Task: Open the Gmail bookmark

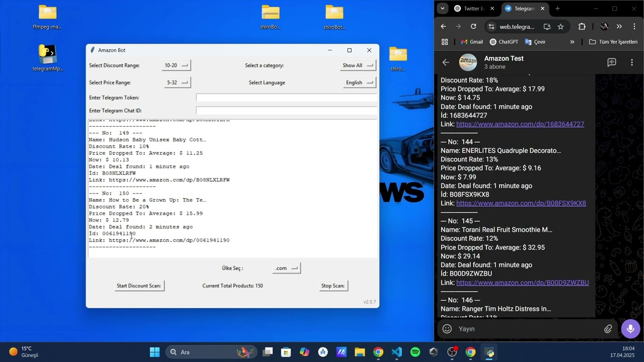Action: pos(471,42)
